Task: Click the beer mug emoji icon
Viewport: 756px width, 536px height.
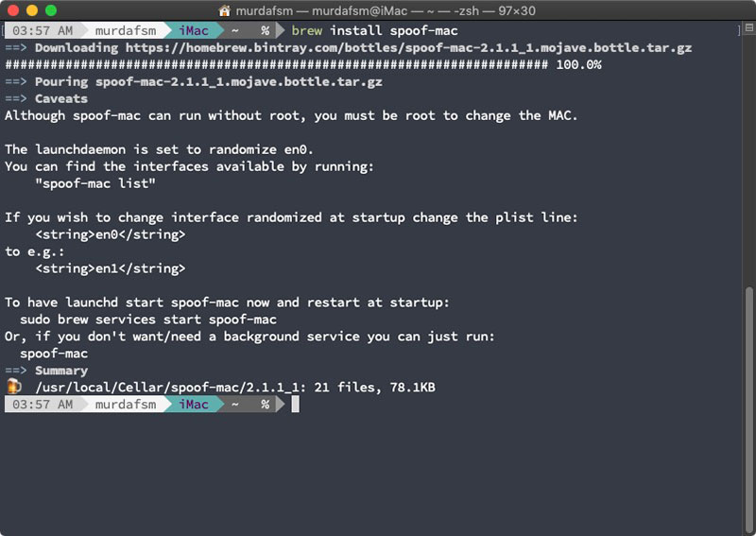Action: 13,387
